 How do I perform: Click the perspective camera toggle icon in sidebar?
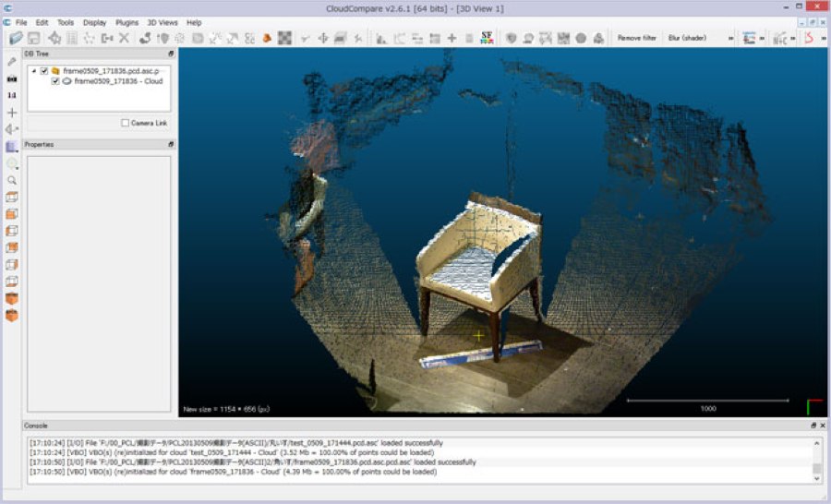[10, 129]
